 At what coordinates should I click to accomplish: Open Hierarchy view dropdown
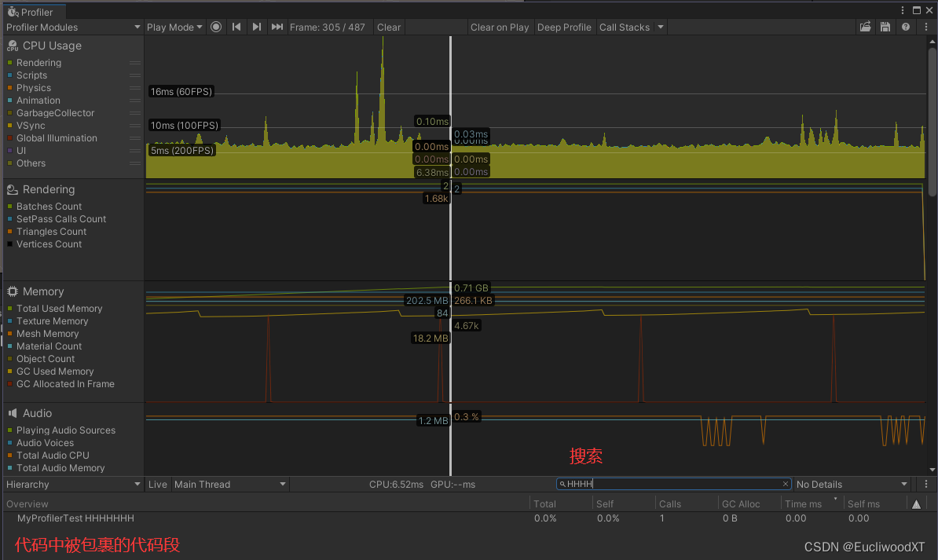tap(73, 484)
